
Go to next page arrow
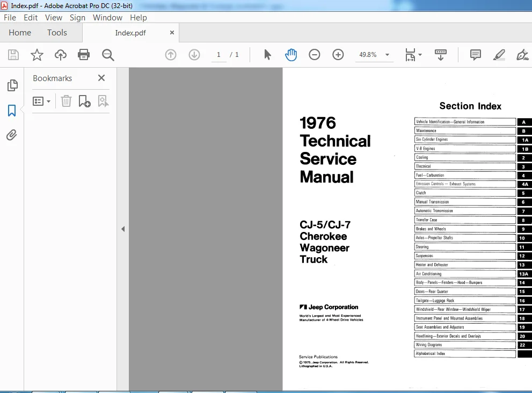[194, 55]
